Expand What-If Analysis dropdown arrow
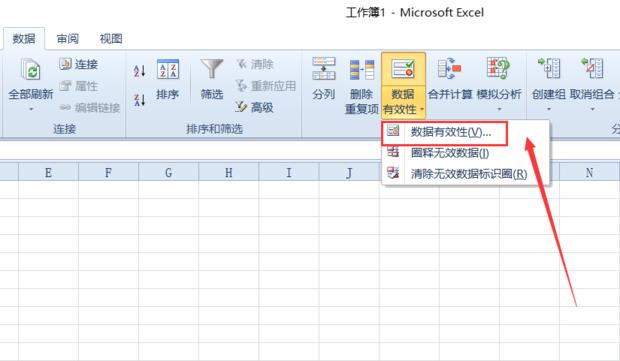Image resolution: width=620 pixels, height=361 pixels. [x=499, y=109]
